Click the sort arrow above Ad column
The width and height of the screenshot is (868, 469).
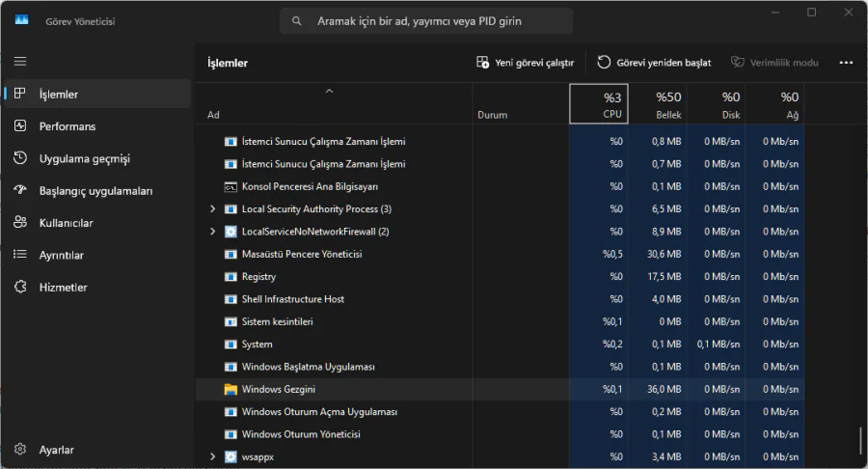[330, 91]
